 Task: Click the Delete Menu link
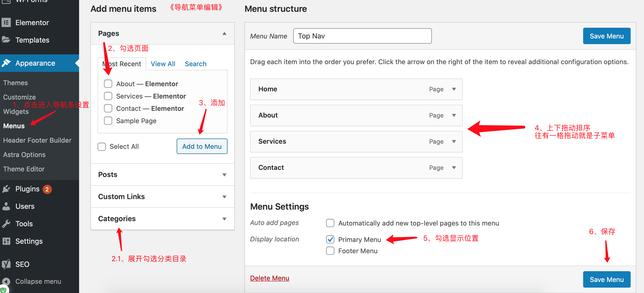[270, 278]
